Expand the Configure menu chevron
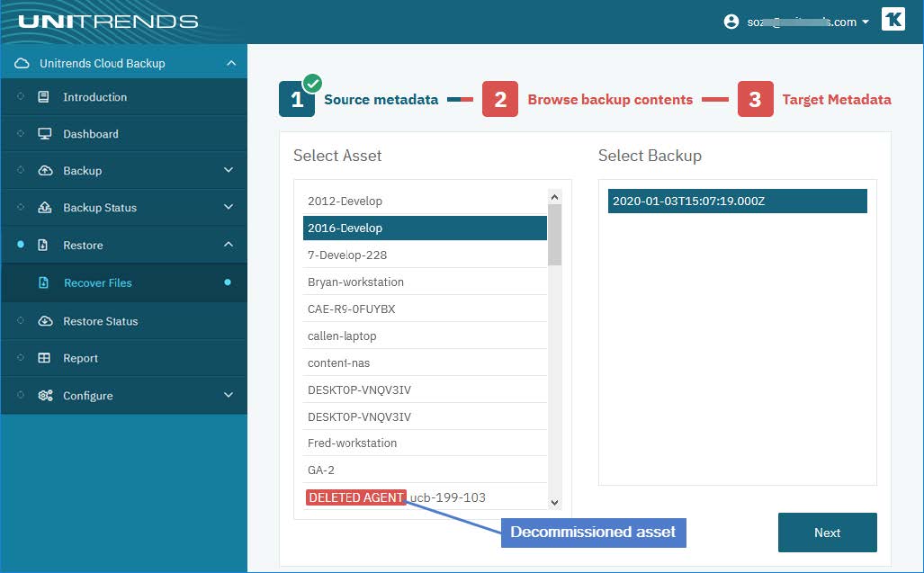 tap(229, 395)
